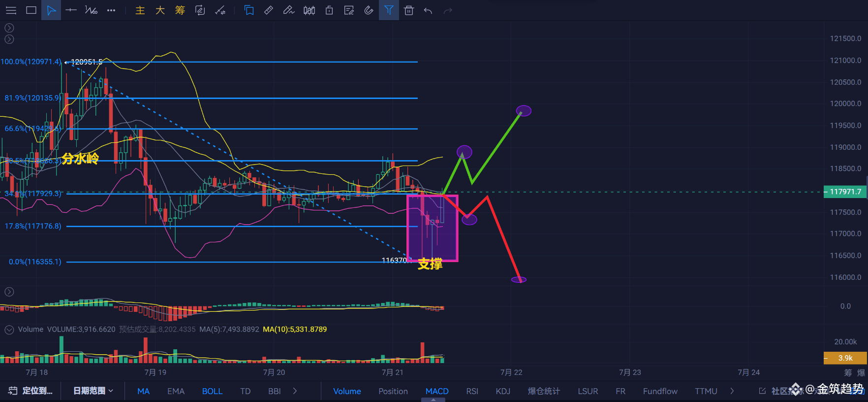Expand the MACD panel chevron
This screenshot has width=868, height=402.
(9, 292)
